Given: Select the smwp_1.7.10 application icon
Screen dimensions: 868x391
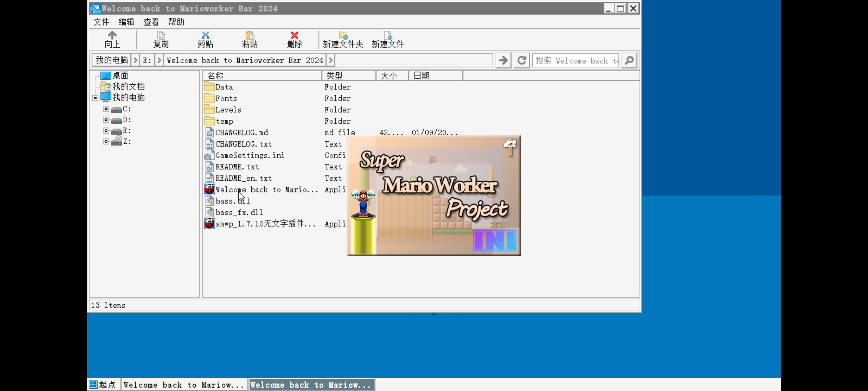Looking at the screenshot, I should pos(209,224).
